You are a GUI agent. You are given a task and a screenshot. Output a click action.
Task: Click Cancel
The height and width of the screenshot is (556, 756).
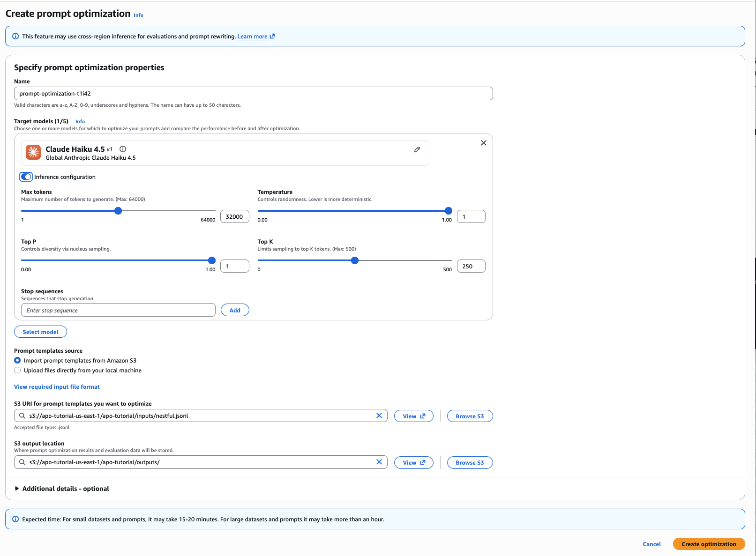click(652, 544)
